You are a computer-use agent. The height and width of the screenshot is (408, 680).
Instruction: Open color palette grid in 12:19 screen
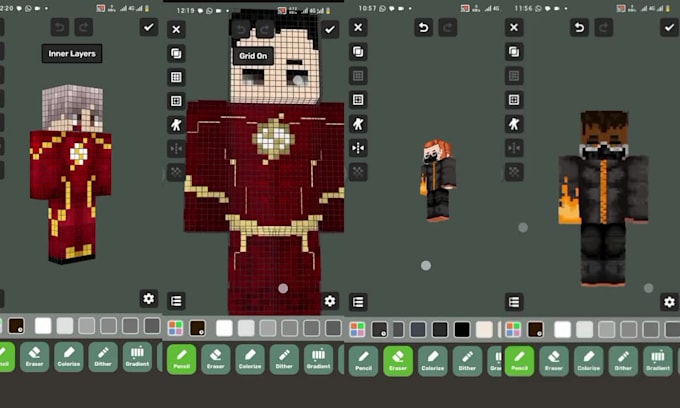(175, 328)
